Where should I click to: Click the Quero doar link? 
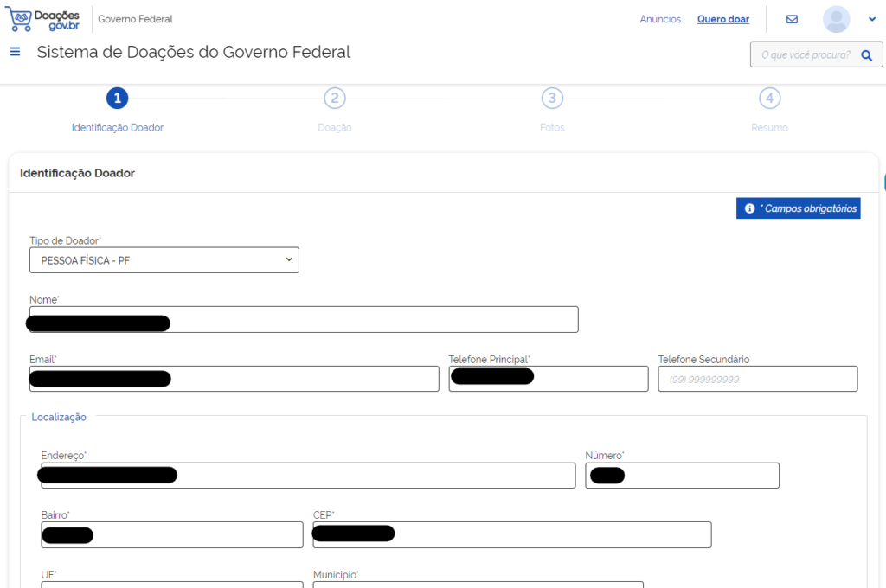click(x=722, y=19)
